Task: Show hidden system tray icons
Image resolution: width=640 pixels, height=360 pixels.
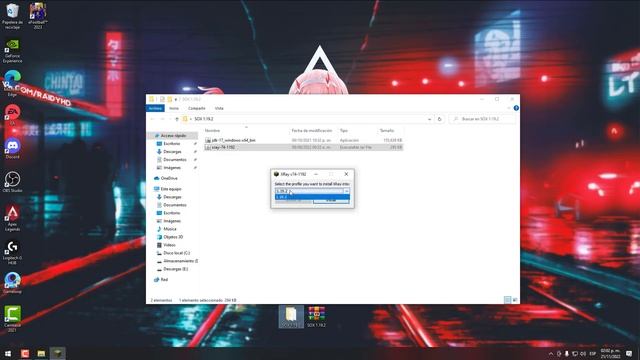Action: pos(551,353)
